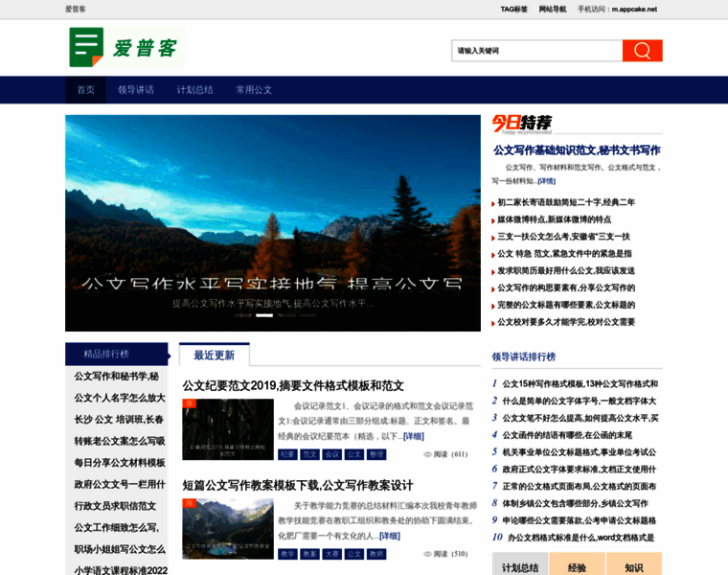Open the 网站导航 link
728x575 pixels.
point(553,9)
